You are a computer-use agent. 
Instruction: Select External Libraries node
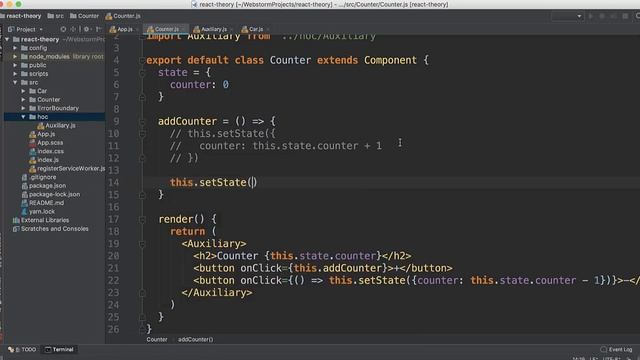[41, 220]
